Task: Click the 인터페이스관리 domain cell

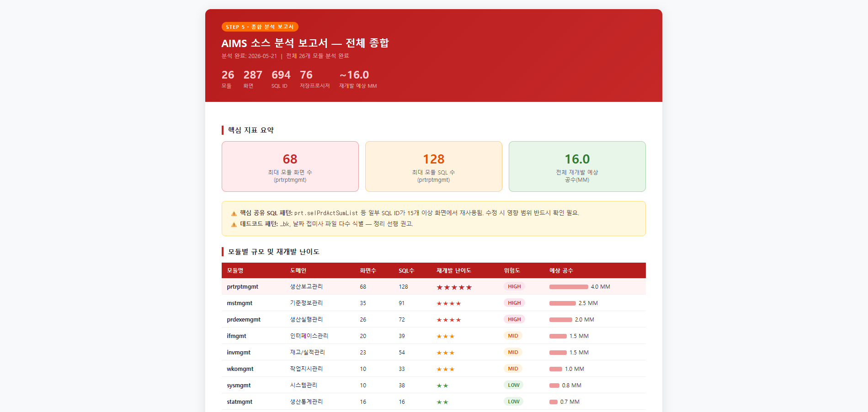Action: coord(309,336)
